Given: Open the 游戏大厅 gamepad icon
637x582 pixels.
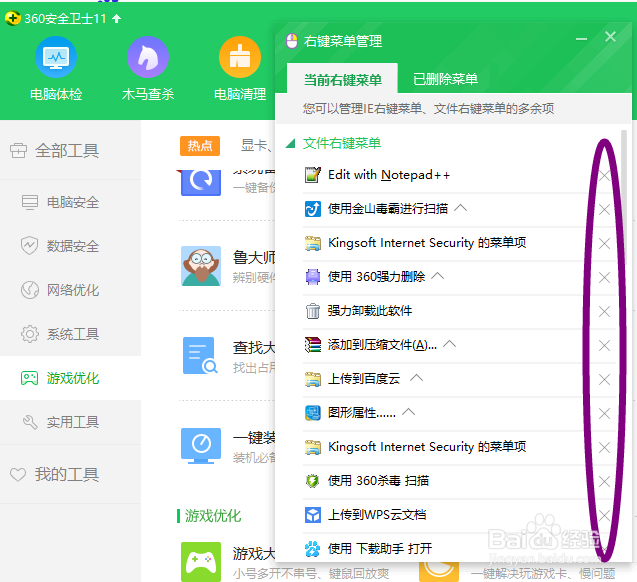Looking at the screenshot, I should click(201, 562).
